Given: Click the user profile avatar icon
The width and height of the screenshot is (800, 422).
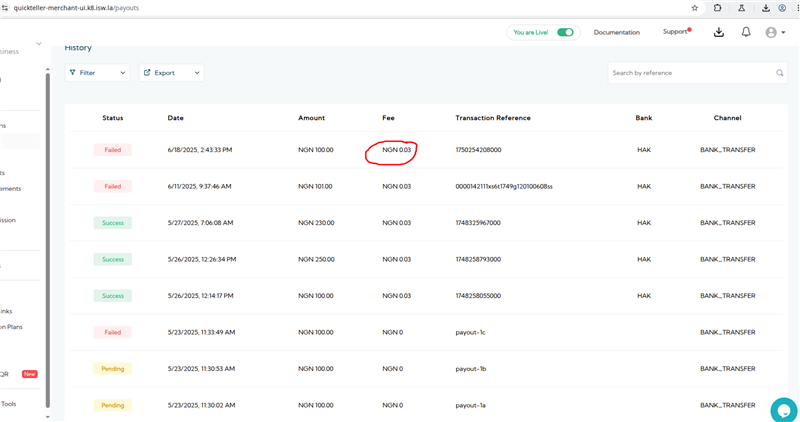Looking at the screenshot, I should pyautogui.click(x=771, y=32).
